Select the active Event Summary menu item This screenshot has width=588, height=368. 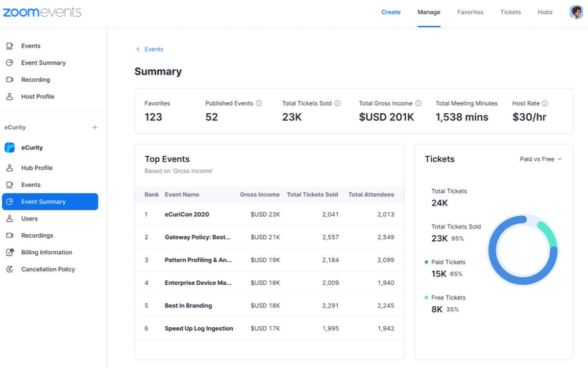tap(50, 202)
